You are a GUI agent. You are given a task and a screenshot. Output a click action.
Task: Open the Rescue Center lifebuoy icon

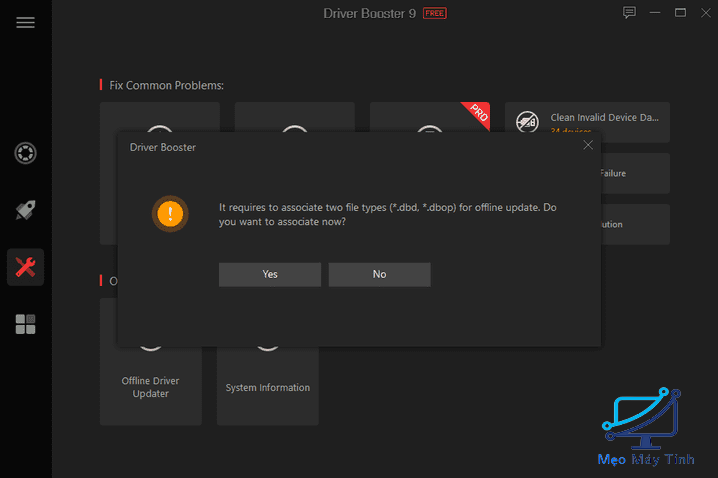pyautogui.click(x=25, y=153)
